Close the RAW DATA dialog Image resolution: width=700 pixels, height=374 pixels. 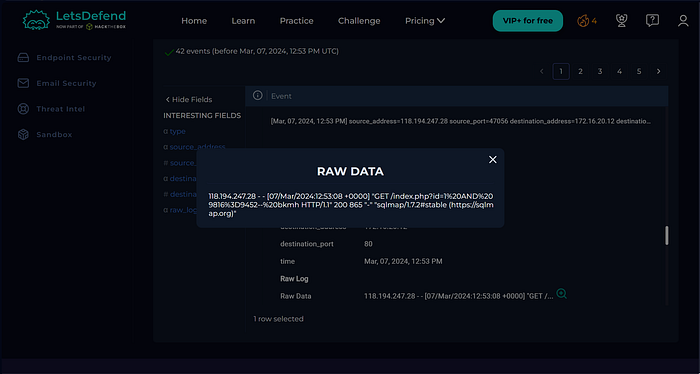tap(492, 160)
